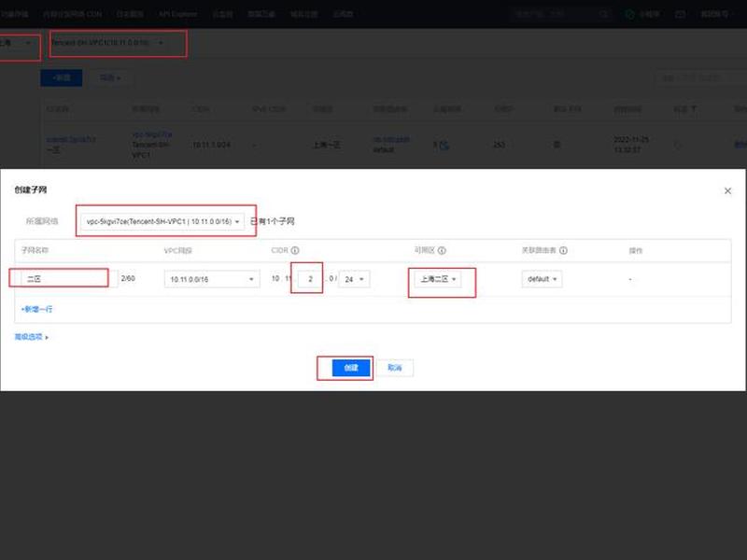Select the text 已有1个子网

273,221
